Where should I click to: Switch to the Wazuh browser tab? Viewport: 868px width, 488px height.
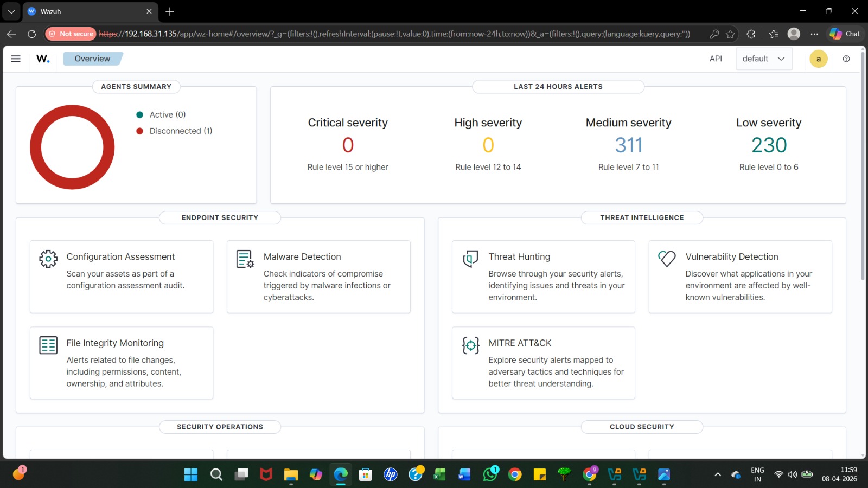(x=91, y=11)
